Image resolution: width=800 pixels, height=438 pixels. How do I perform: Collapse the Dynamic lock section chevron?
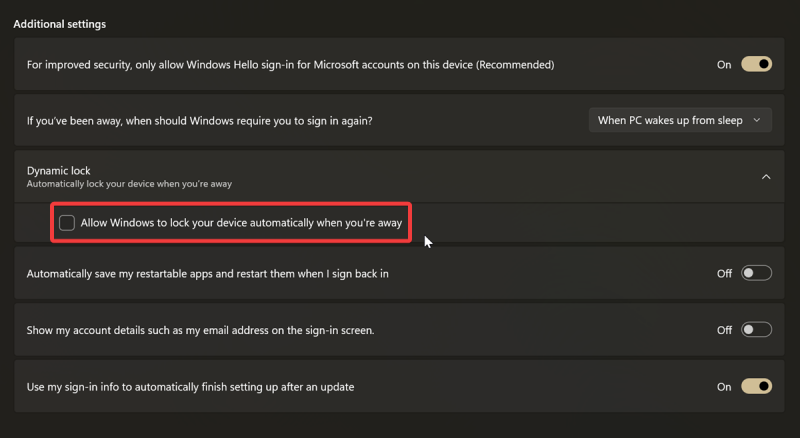pyautogui.click(x=766, y=177)
